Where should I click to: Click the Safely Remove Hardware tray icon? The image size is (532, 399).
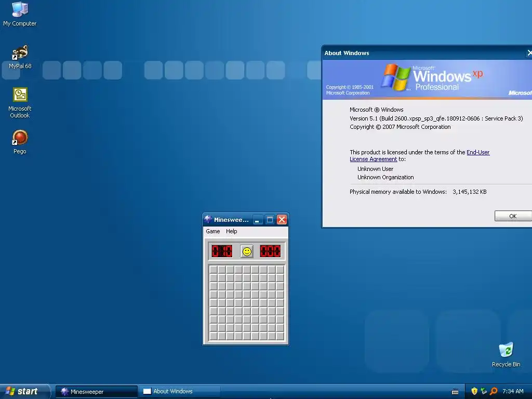[x=484, y=391]
